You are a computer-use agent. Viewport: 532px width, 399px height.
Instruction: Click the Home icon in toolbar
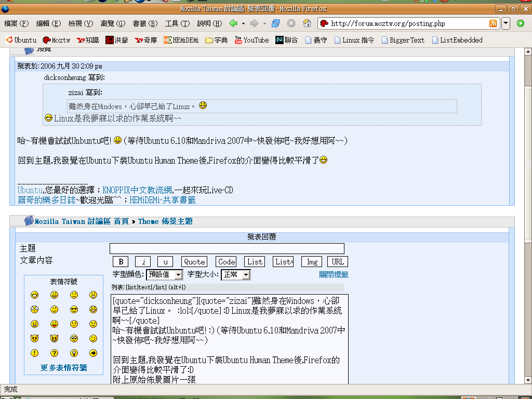(x=307, y=23)
